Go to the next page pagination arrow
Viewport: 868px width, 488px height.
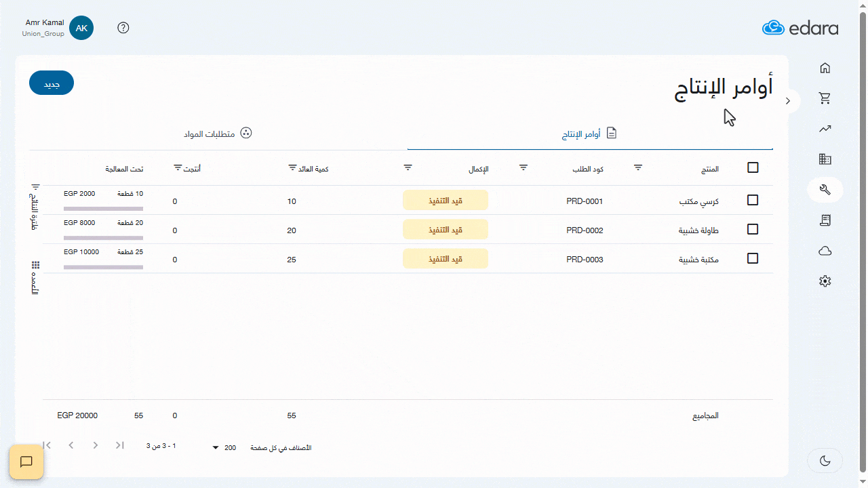pos(96,445)
